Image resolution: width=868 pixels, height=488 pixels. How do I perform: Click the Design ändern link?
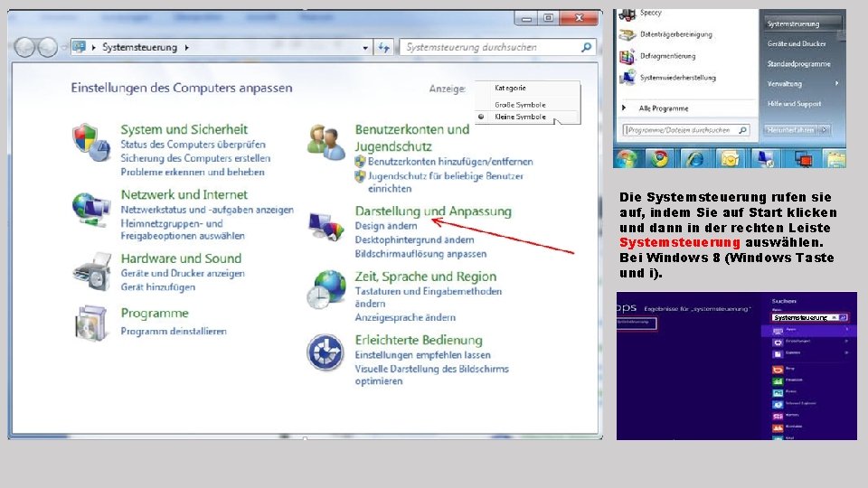coord(386,226)
